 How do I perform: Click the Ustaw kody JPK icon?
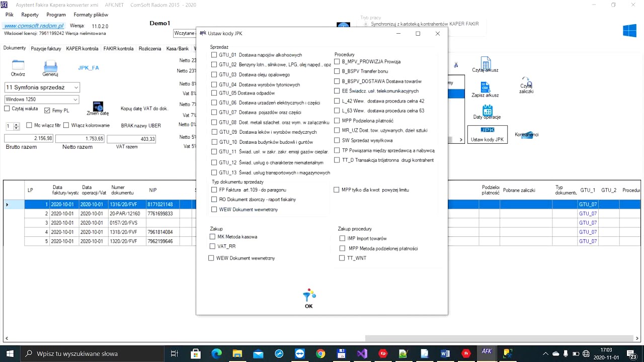point(488,130)
